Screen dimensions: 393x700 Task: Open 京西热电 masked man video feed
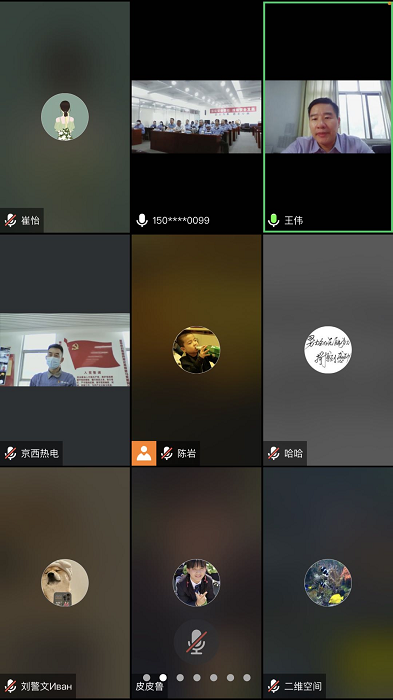65,350
